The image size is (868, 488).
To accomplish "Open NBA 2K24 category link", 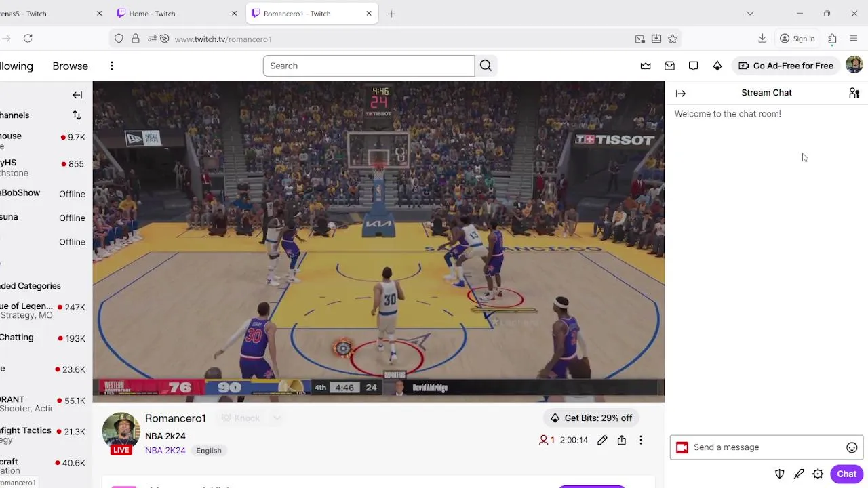I will coord(165,451).
